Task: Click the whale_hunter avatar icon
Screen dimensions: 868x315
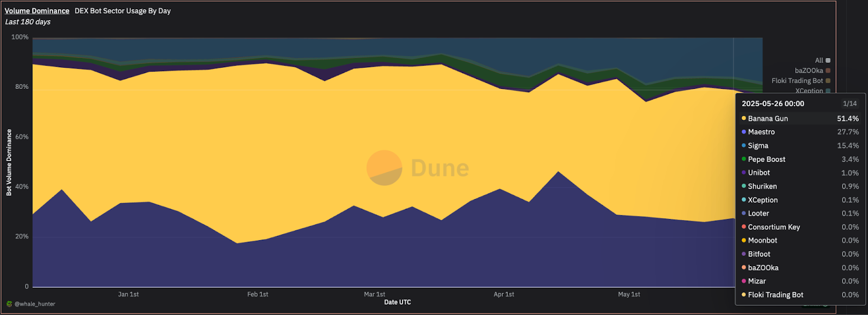Action: tap(9, 304)
